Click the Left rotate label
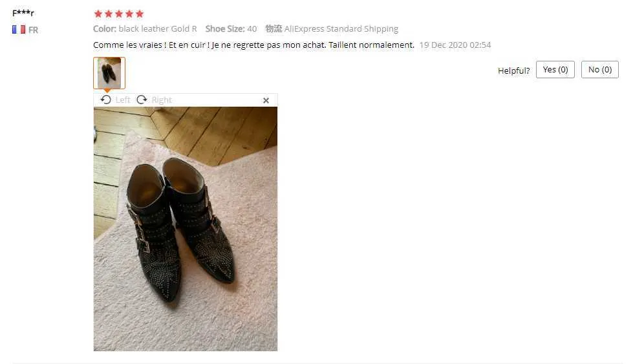Screen dimensions: 633x364 [123, 100]
